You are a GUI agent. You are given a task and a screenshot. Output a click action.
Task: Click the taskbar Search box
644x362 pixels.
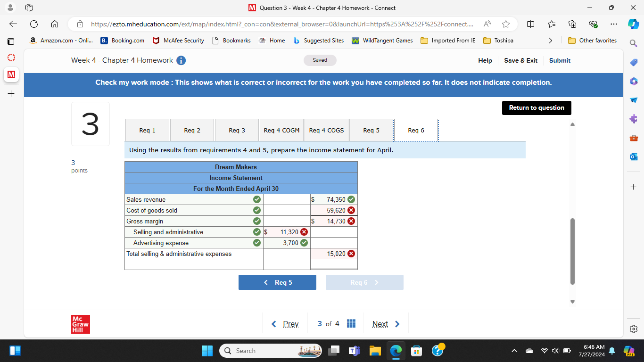click(271, 351)
